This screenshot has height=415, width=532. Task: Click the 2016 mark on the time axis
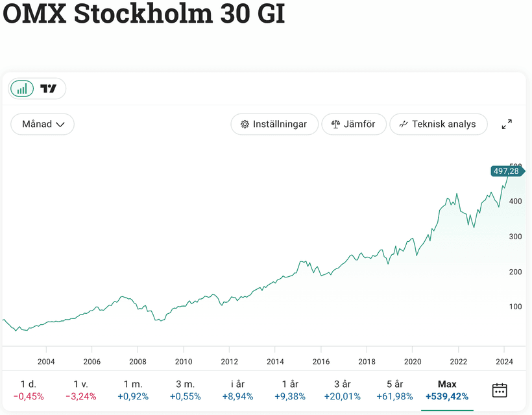[x=321, y=361]
